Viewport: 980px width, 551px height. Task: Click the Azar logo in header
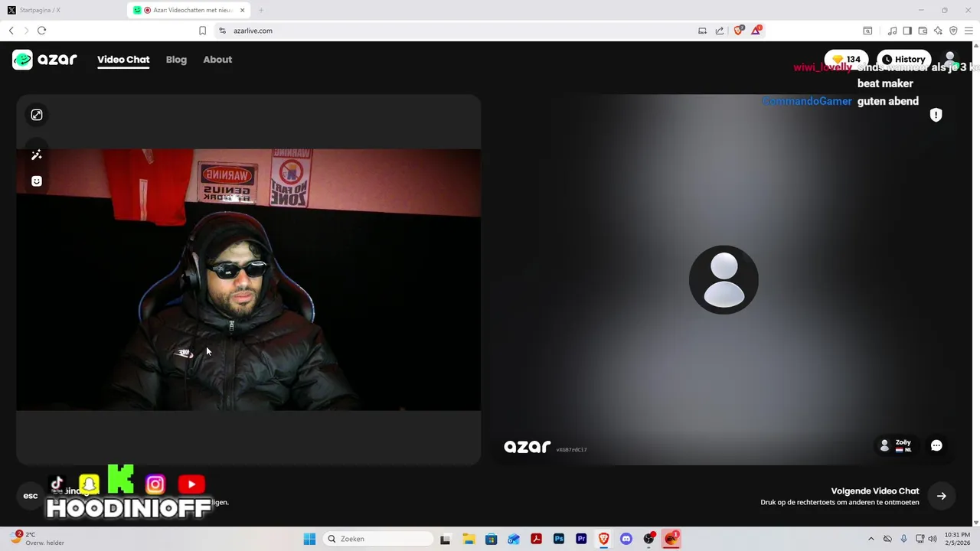[x=44, y=60]
